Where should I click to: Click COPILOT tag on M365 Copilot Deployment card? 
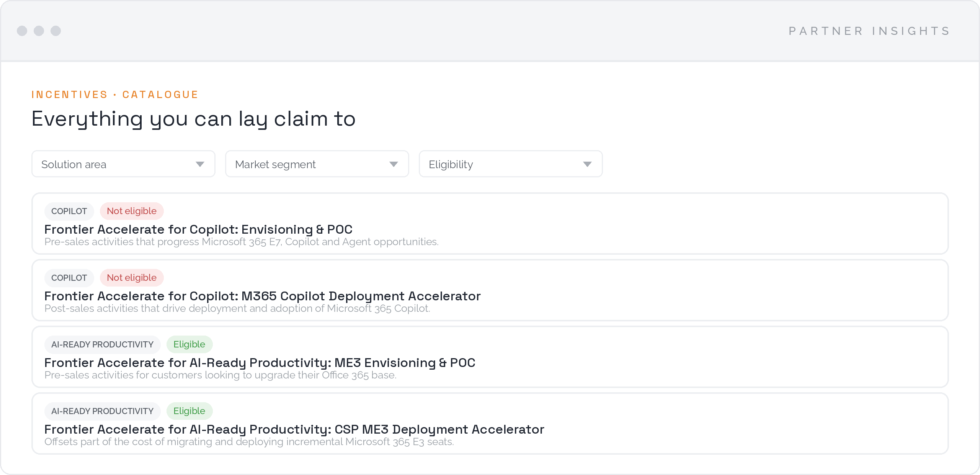[69, 278]
